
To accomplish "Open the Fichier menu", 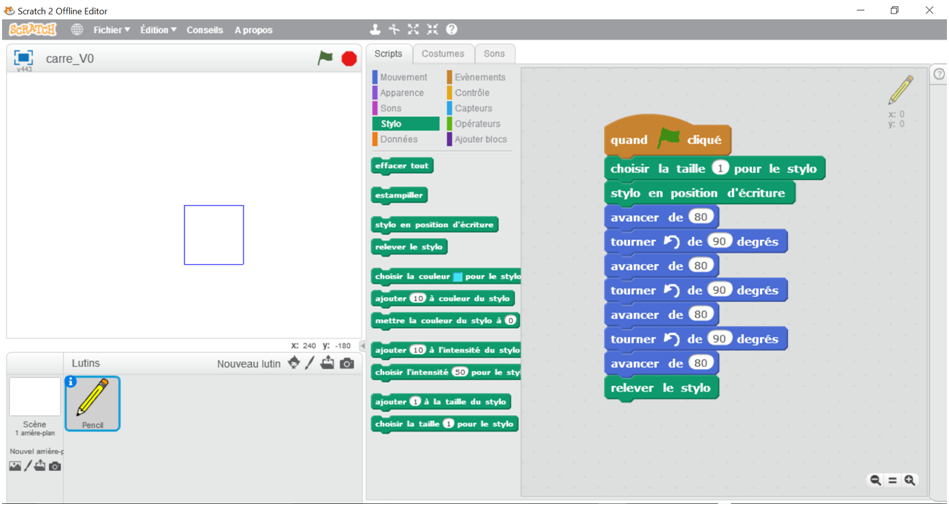I will pos(111,30).
